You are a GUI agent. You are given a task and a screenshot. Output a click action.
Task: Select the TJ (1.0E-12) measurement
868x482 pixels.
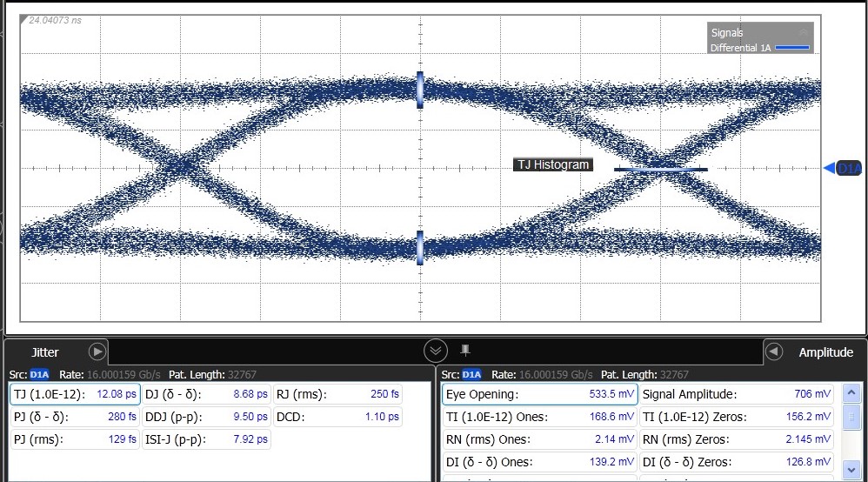tap(75, 394)
